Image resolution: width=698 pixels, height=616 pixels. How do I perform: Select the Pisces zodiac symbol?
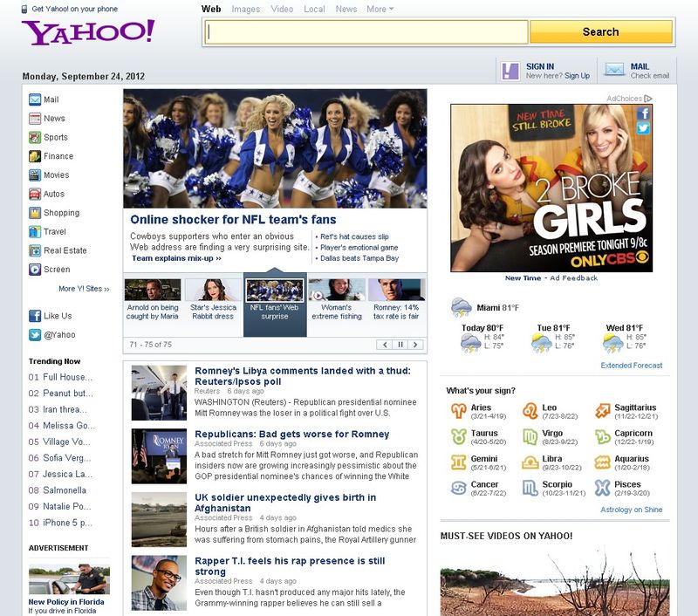pyautogui.click(x=603, y=488)
